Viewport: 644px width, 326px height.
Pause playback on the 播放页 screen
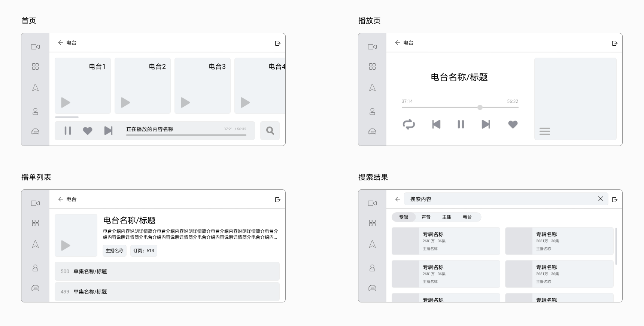461,124
